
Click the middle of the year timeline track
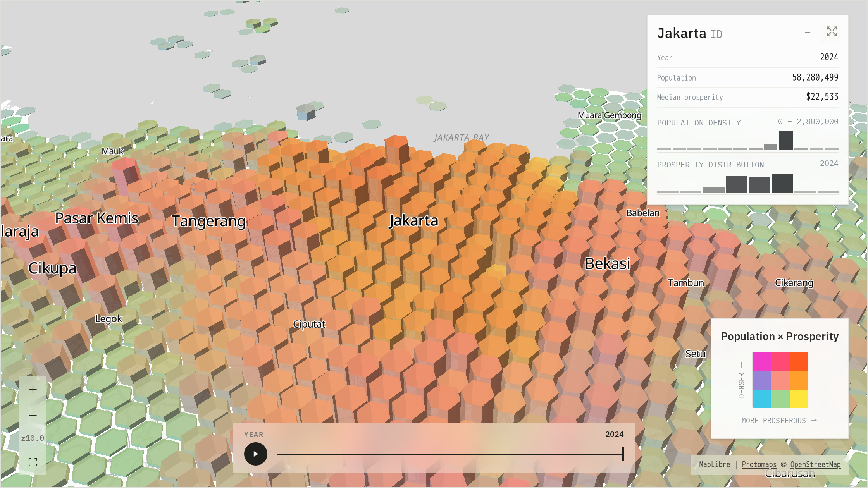pyautogui.click(x=450, y=454)
